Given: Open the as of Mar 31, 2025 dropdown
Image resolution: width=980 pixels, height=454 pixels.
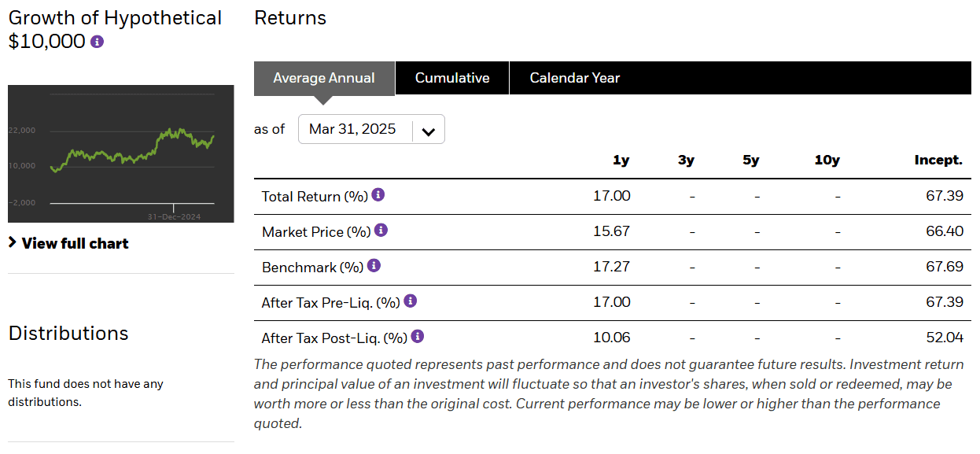Looking at the screenshot, I should [371, 129].
